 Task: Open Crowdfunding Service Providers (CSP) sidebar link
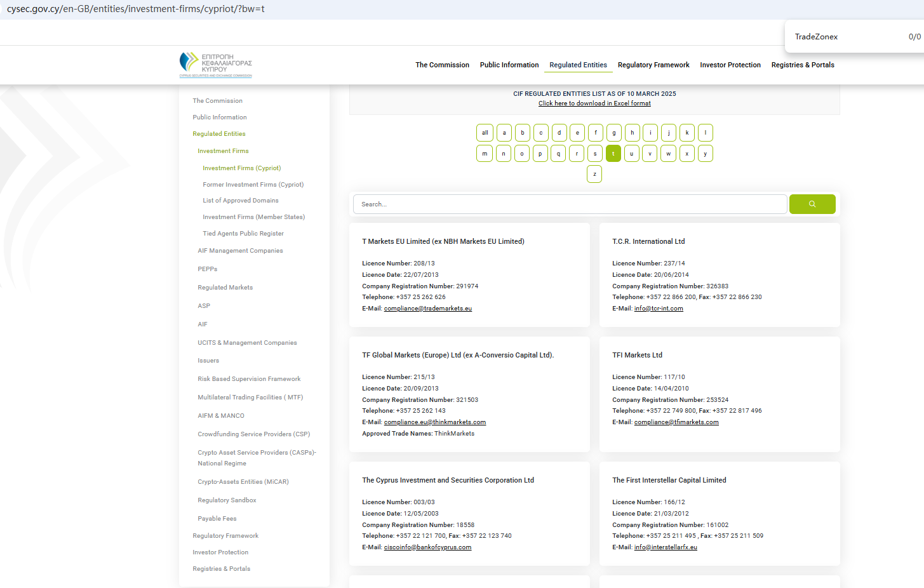(x=253, y=434)
